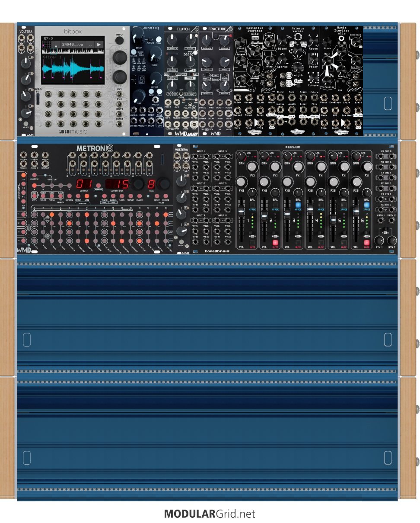This screenshot has height=523, width=420.
Task: Click the Attack knob on Basimilus Iteritas
Action: pyautogui.click(x=269, y=41)
